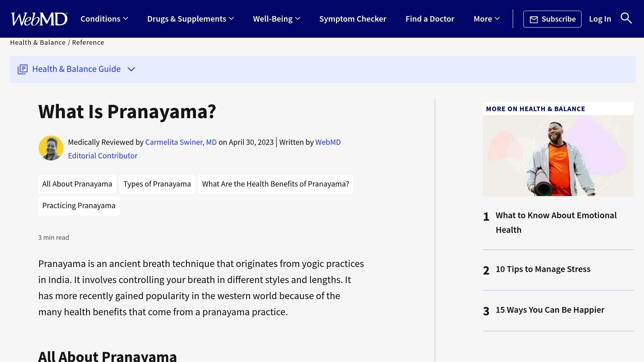Select Find a Doctor in the navigation
The image size is (644, 362).
[x=430, y=19]
